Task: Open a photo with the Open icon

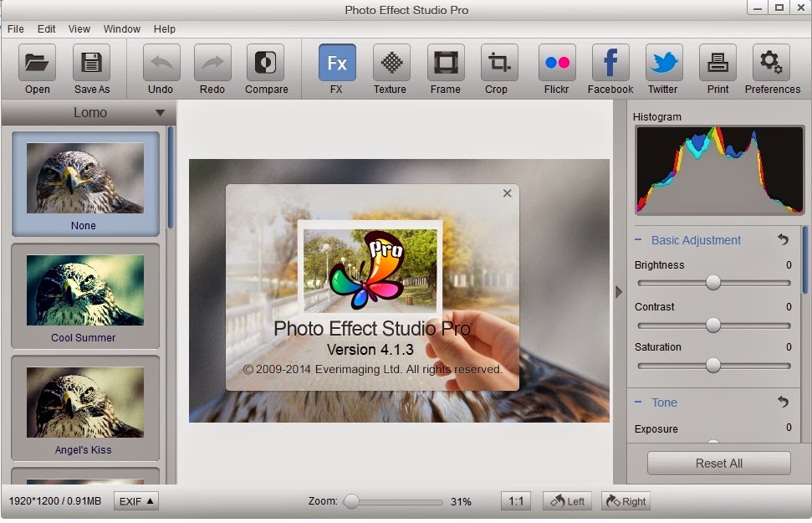Action: pyautogui.click(x=38, y=63)
